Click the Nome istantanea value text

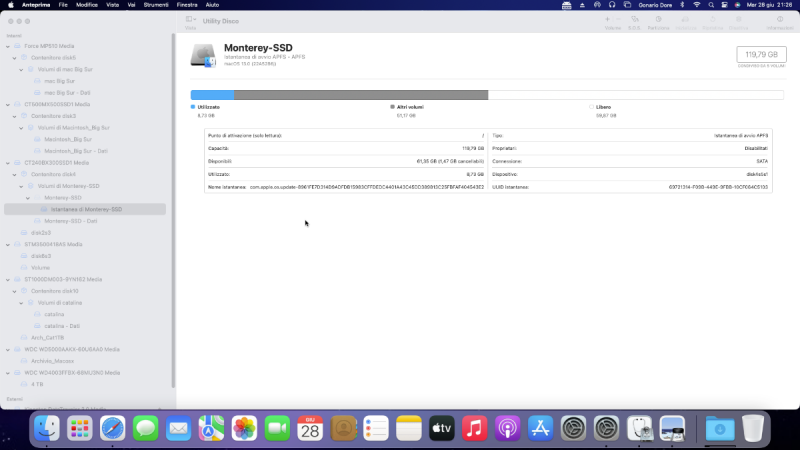click(367, 187)
